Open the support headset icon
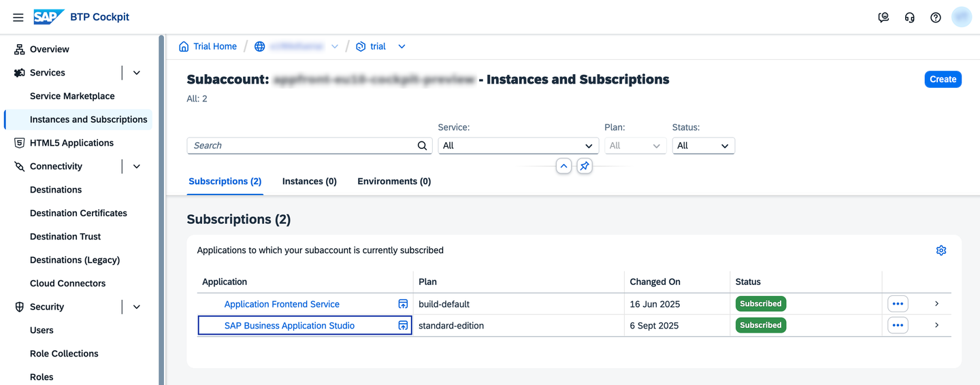 click(910, 18)
